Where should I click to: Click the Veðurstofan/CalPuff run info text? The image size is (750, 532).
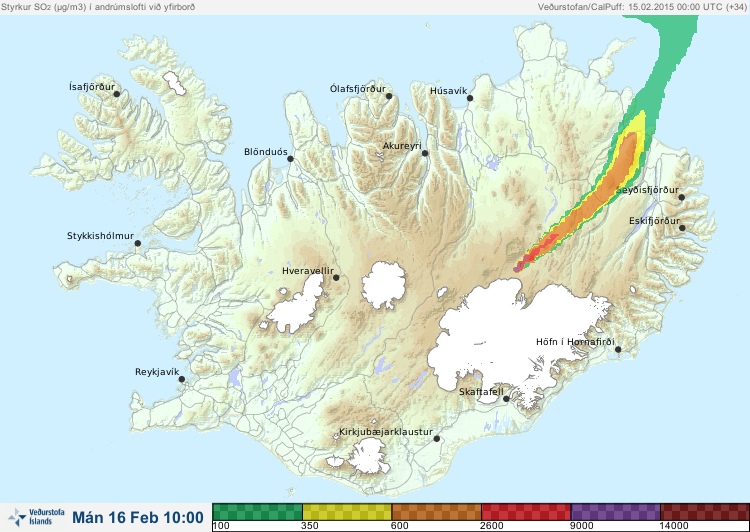pos(642,7)
